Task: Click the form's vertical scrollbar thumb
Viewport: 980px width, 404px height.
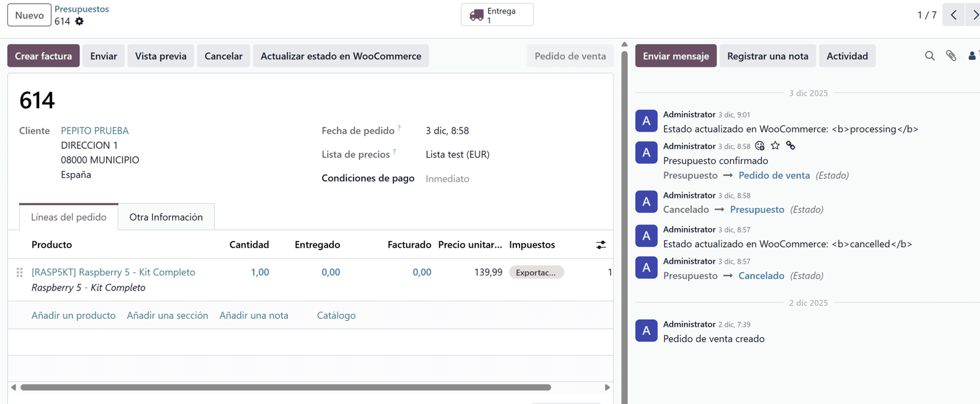Action: [625, 227]
